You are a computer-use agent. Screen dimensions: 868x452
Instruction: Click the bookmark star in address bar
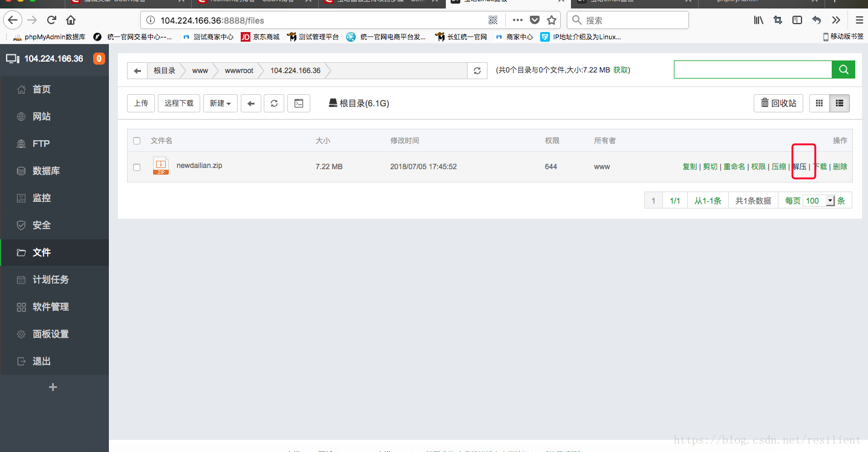pos(552,20)
